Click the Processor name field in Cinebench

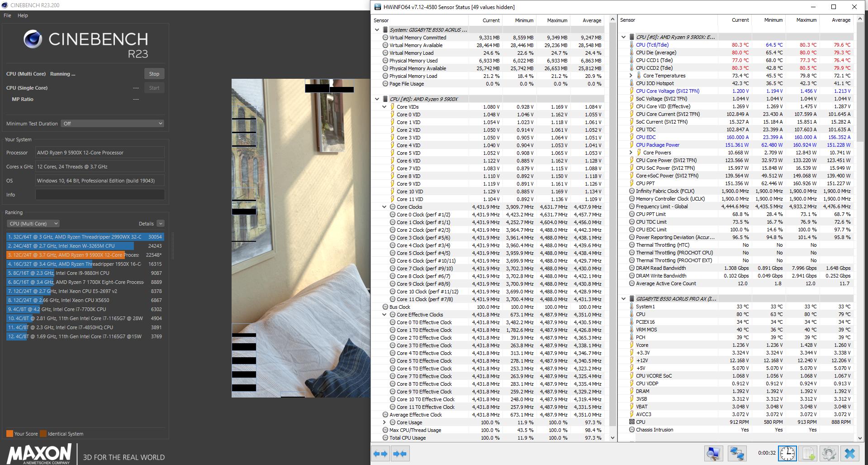(100, 153)
